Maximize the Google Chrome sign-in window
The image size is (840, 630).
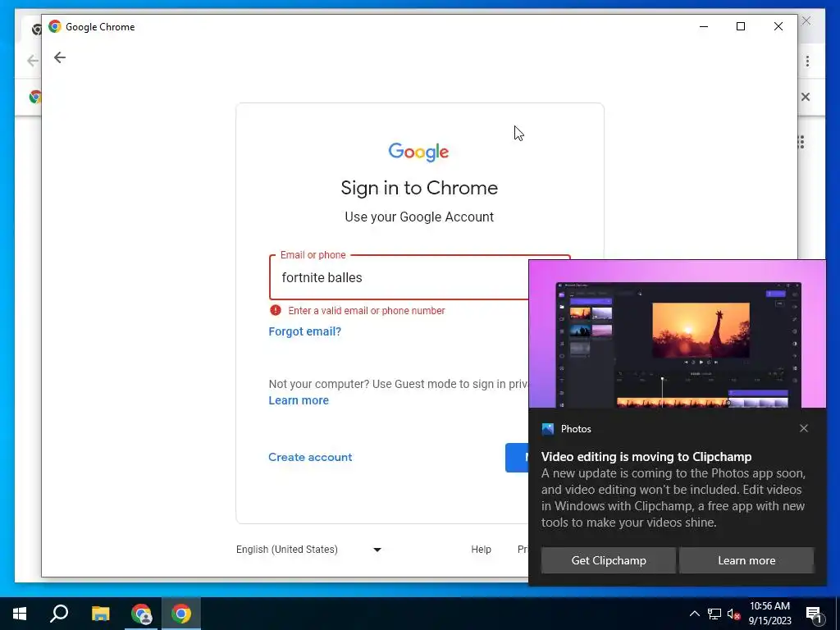pyautogui.click(x=741, y=26)
